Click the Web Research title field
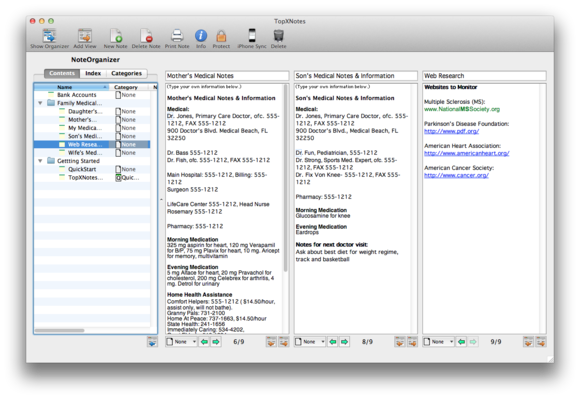This screenshot has width=580, height=399. [x=484, y=76]
